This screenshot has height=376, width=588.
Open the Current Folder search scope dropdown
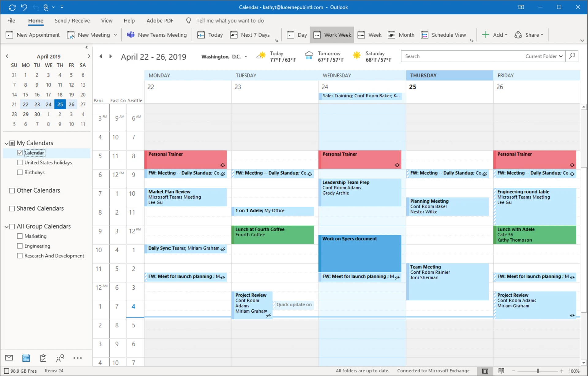point(544,56)
